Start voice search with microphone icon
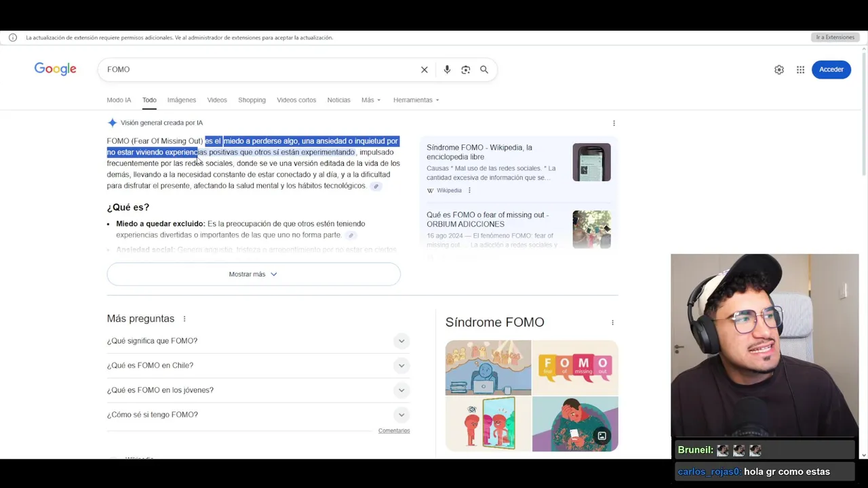The height and width of the screenshot is (488, 868). [447, 69]
